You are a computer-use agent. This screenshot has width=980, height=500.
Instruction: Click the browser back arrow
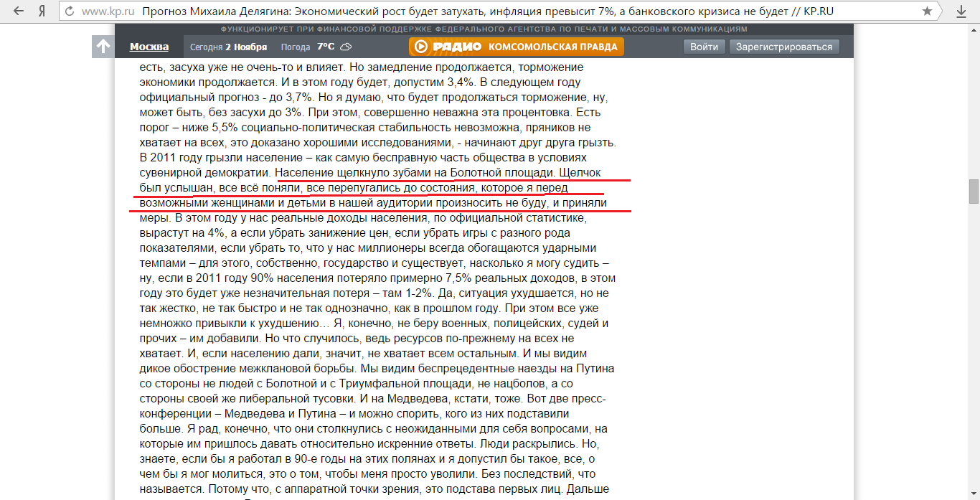(19, 11)
